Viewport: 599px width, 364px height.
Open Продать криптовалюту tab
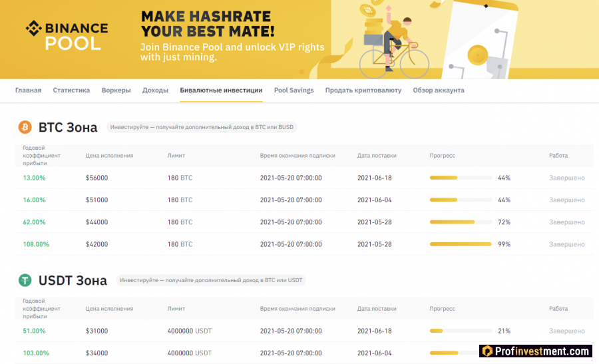coord(363,90)
